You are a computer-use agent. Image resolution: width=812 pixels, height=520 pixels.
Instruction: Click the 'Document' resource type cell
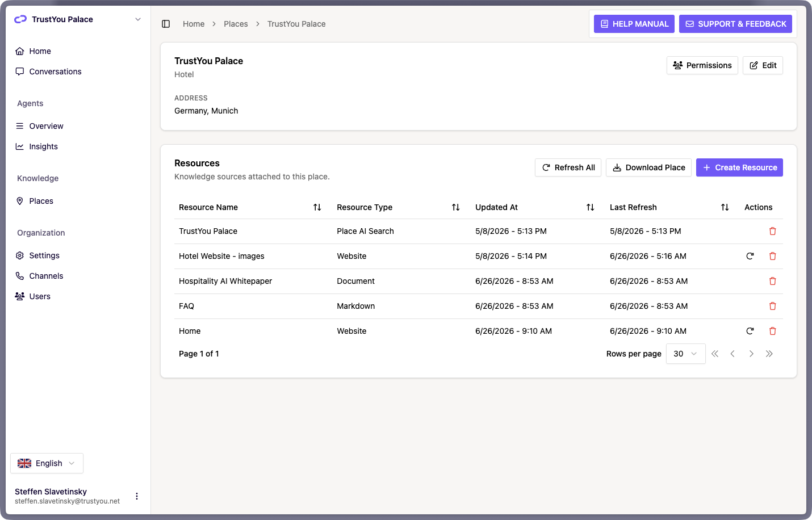point(355,281)
